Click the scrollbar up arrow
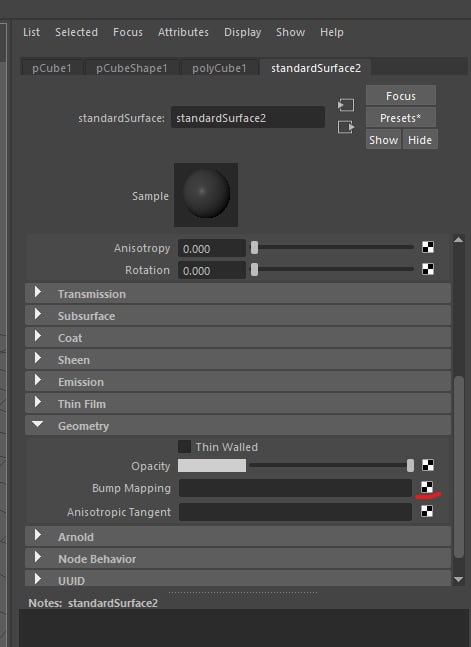The image size is (471, 647). click(x=458, y=240)
